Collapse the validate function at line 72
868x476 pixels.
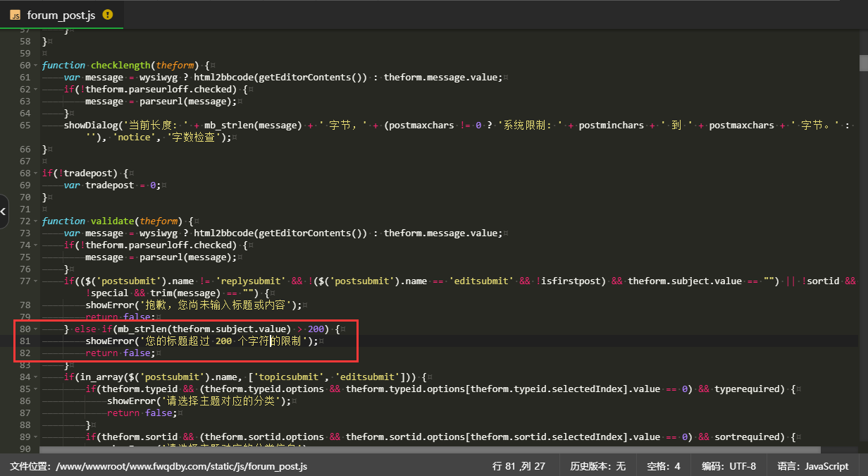pyautogui.click(x=36, y=221)
